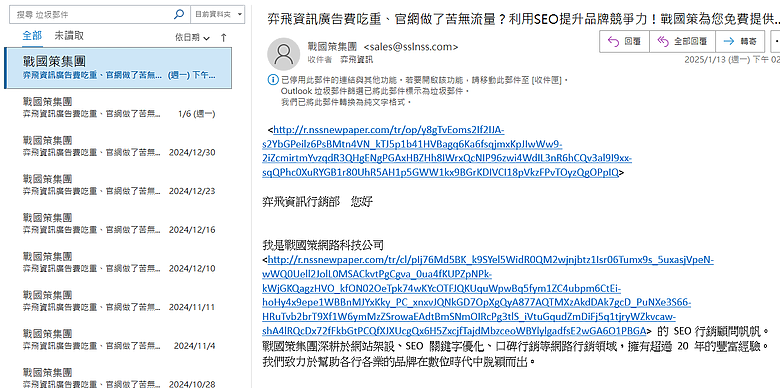780x388 pixels.
Task: Open the 目前資料夾 search scope dropdown
Action: point(218,14)
